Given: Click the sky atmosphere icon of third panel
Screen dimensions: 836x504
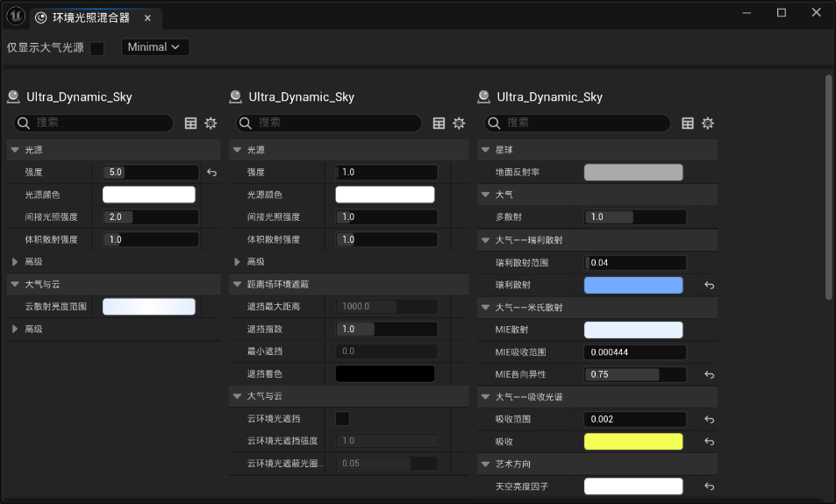Looking at the screenshot, I should pos(483,96).
